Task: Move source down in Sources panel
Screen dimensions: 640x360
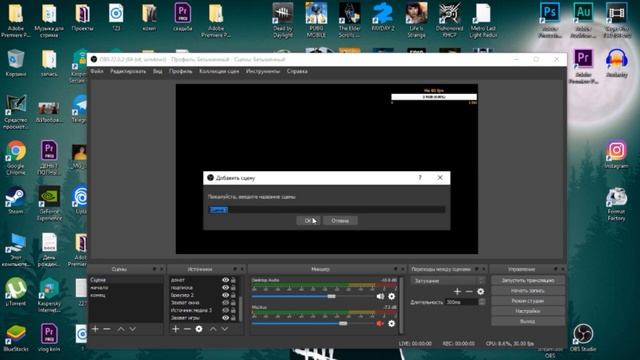Action: tap(225, 329)
